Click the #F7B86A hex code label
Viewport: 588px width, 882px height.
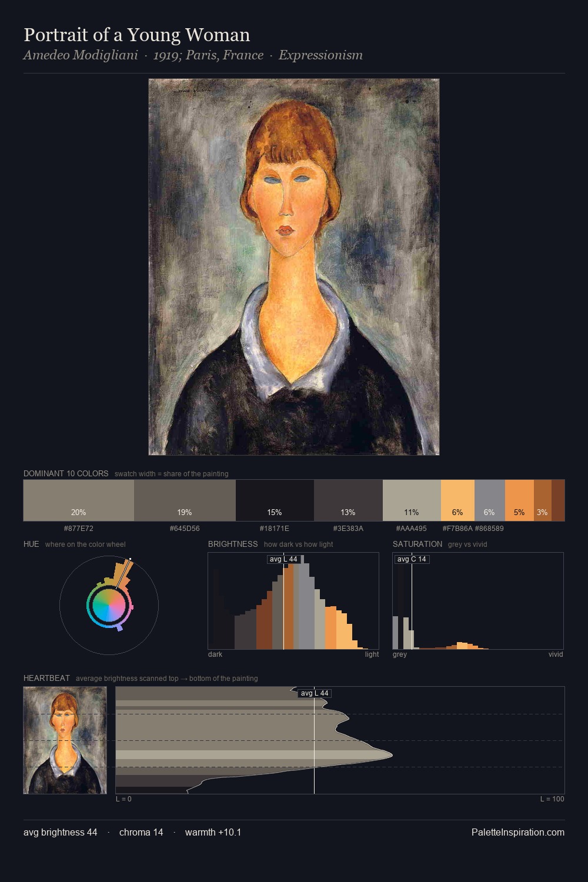[x=457, y=529]
